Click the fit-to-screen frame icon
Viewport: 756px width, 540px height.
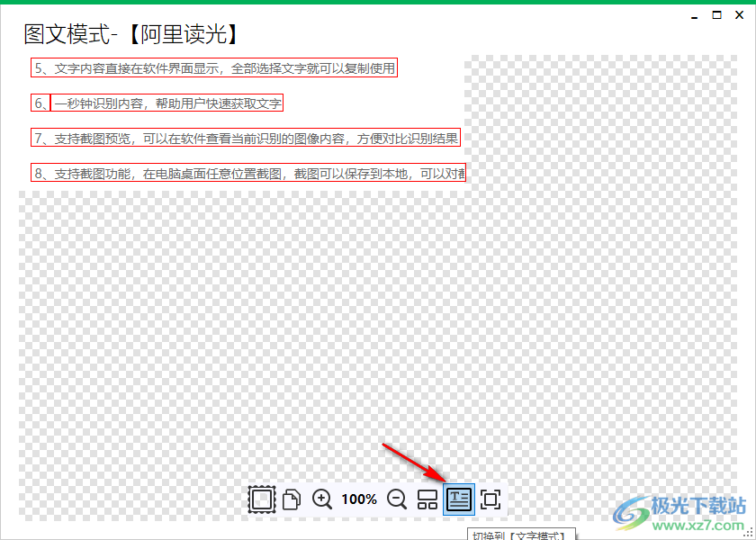click(x=490, y=499)
